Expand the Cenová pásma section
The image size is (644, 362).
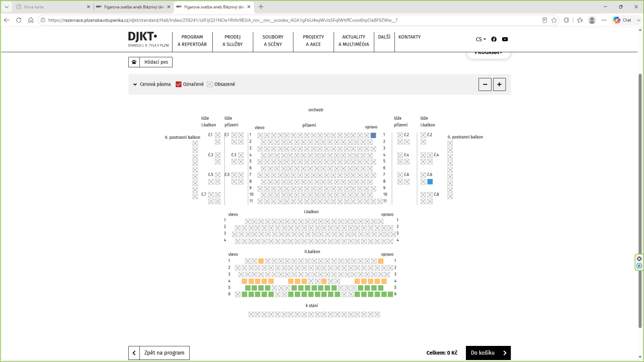152,84
